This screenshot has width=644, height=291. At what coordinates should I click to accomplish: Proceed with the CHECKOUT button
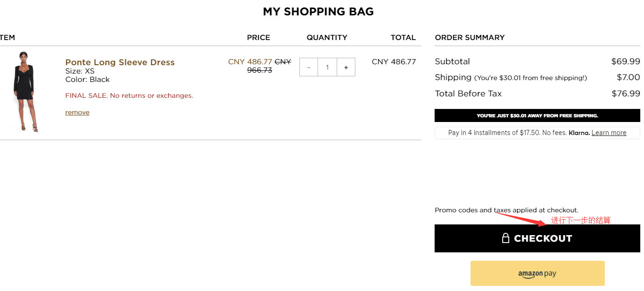point(537,238)
